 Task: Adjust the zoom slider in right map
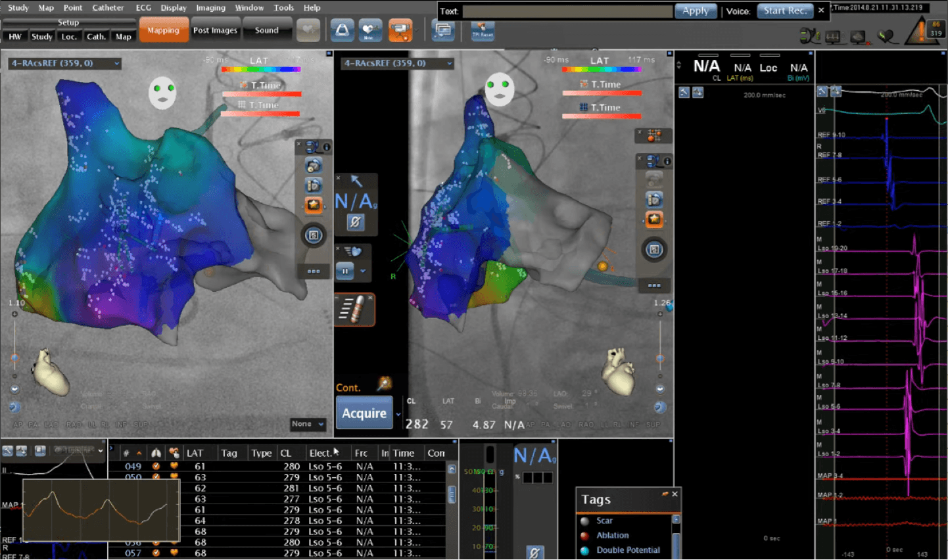pos(660,358)
